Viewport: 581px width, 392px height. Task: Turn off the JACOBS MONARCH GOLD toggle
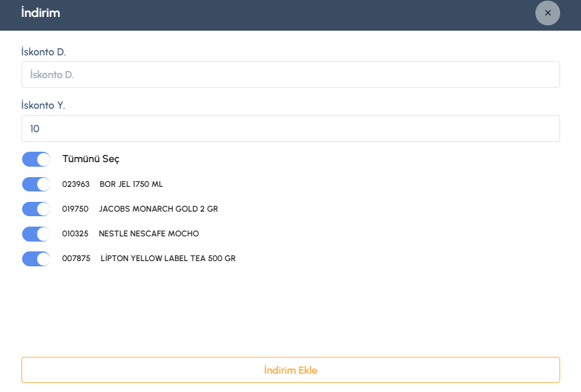coord(36,209)
